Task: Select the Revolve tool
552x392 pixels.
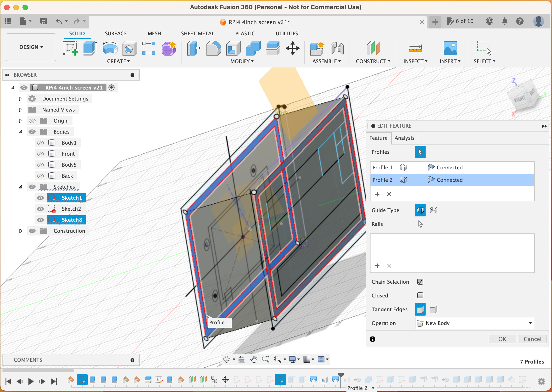Action: (x=110, y=48)
